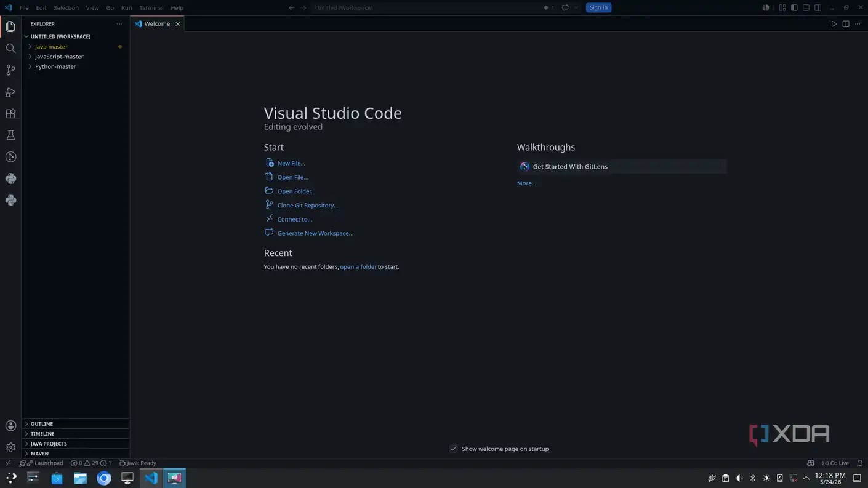
Task: Open the Copilot status icon in the status bar
Action: click(811, 463)
